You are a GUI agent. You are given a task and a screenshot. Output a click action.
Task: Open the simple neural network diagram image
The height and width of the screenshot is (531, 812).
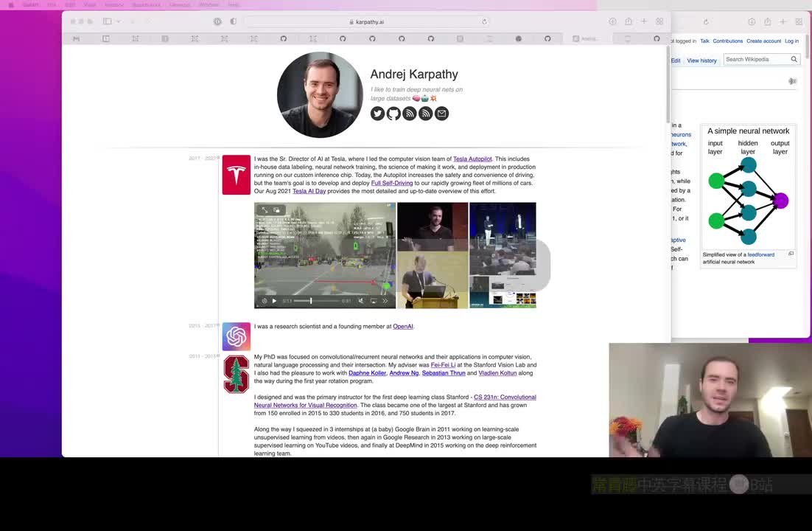click(749, 187)
